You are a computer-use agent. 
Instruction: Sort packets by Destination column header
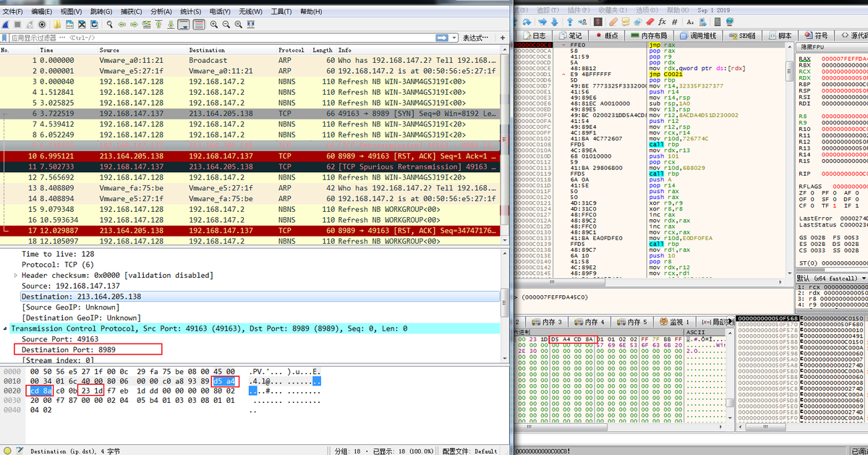(231, 50)
